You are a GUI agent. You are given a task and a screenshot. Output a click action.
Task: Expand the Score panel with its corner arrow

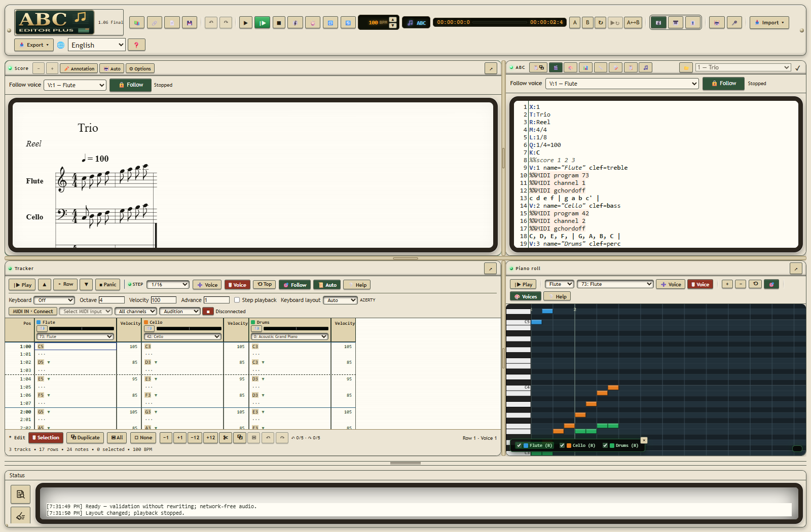click(491, 68)
